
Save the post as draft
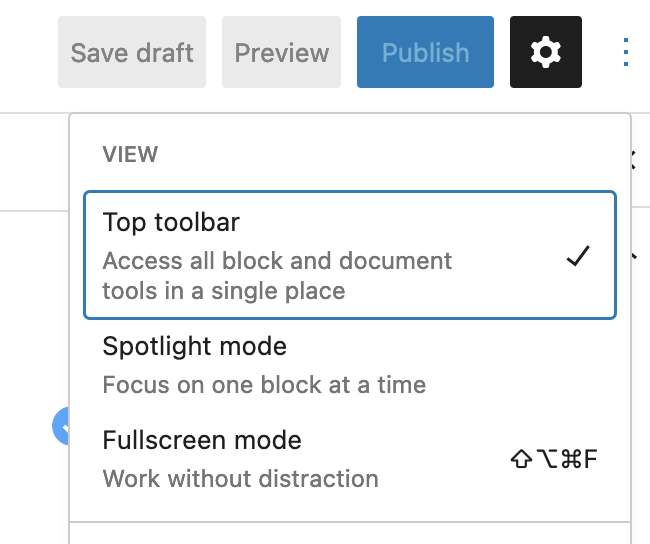[x=132, y=52]
